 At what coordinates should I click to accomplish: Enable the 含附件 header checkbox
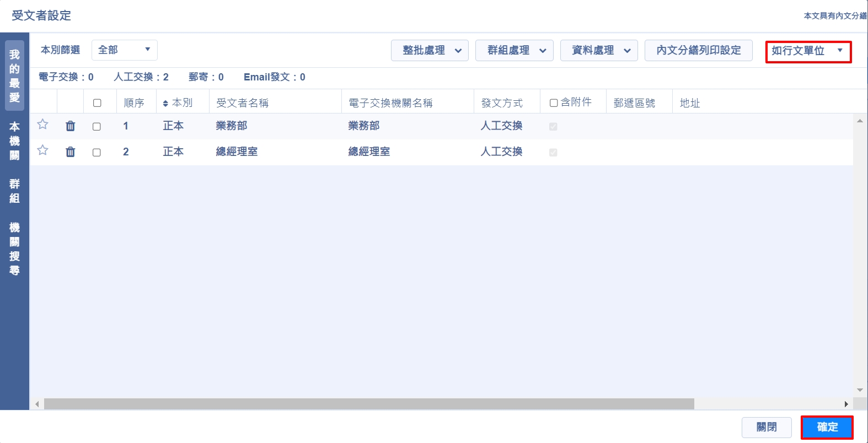[554, 103]
